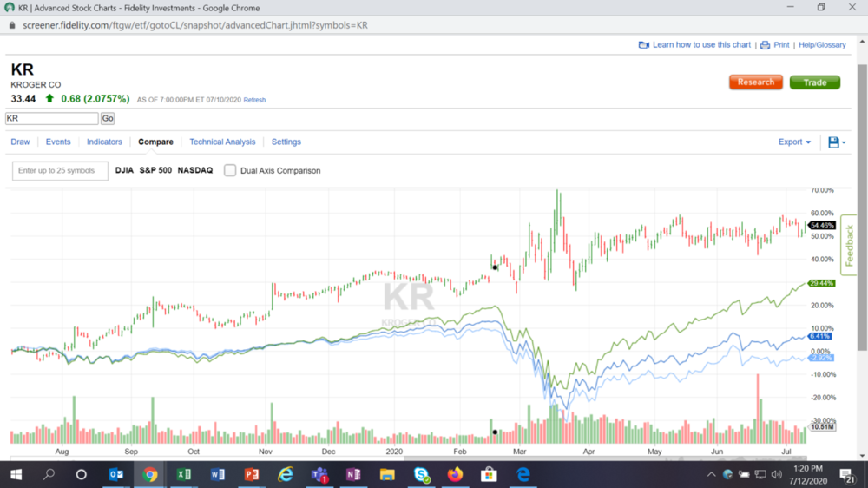Click the browser address bar URL
Screen dimensions: 868x488
click(x=194, y=25)
